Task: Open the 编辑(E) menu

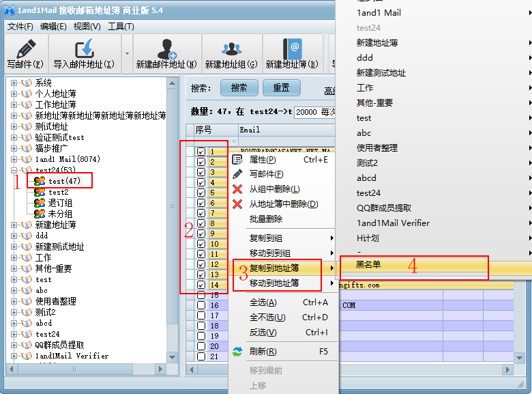Action: click(x=53, y=26)
